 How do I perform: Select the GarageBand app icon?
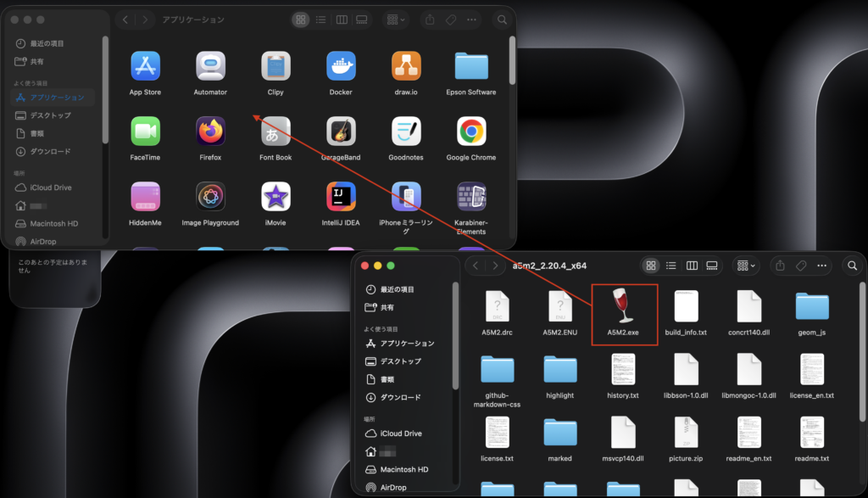point(341,131)
